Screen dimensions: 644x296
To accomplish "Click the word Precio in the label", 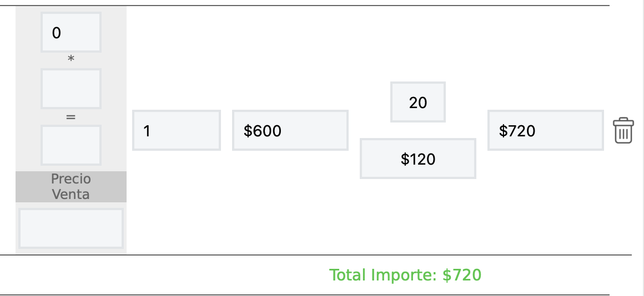I will (x=71, y=179).
